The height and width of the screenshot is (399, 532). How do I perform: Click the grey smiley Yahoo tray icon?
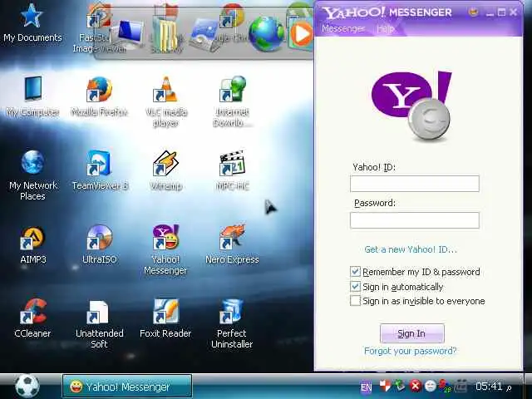pyautogui.click(x=431, y=386)
